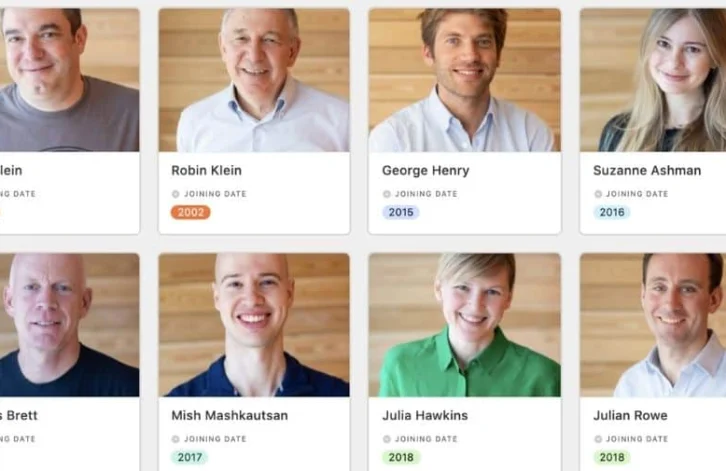Open Julia Hawkins's profile photo

(464, 325)
